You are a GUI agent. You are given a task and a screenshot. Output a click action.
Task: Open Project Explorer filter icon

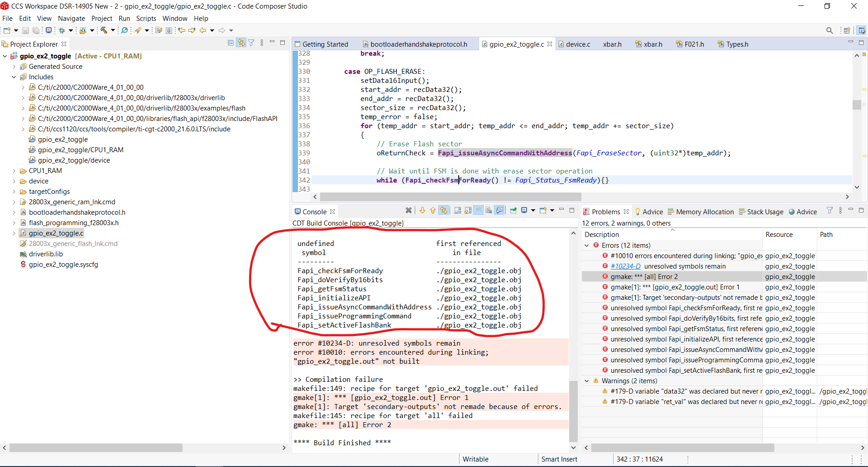click(x=251, y=43)
